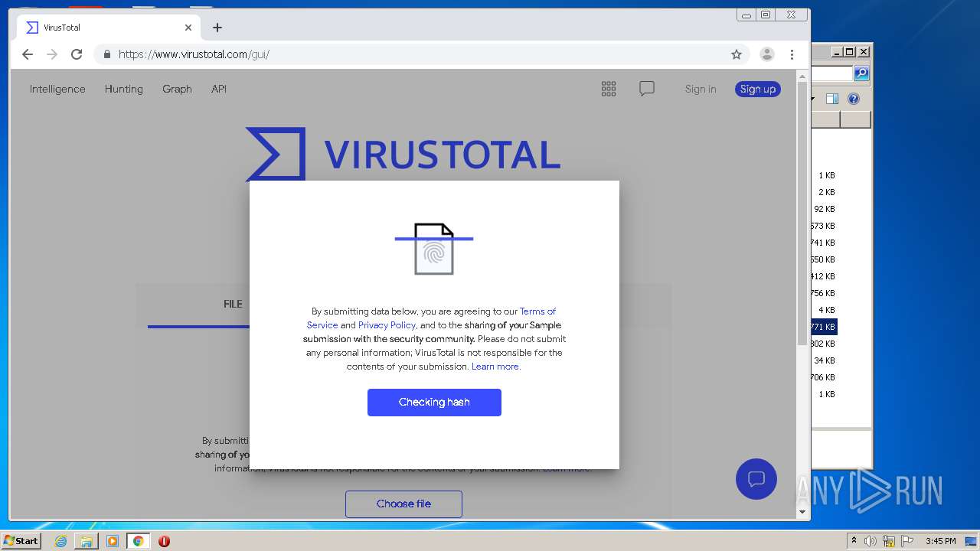Open the Chrome three-dot menu
The width and height of the screenshot is (980, 551).
click(792, 54)
